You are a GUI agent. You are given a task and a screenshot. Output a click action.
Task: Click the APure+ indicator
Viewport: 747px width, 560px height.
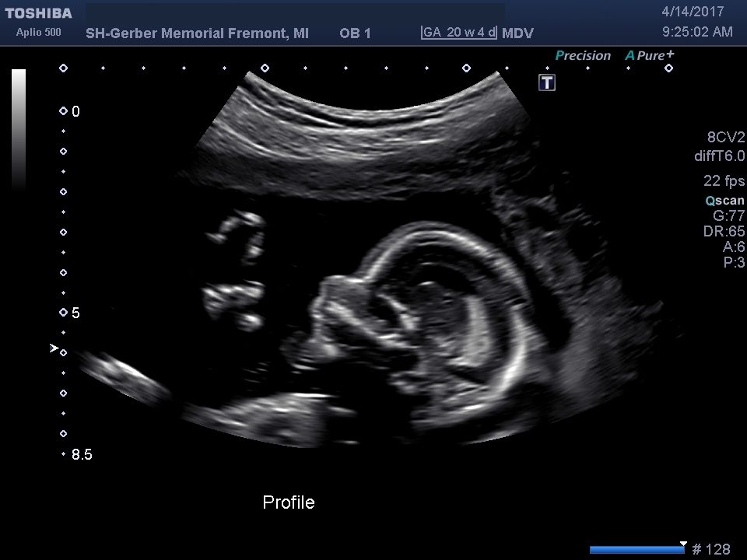tap(650, 55)
